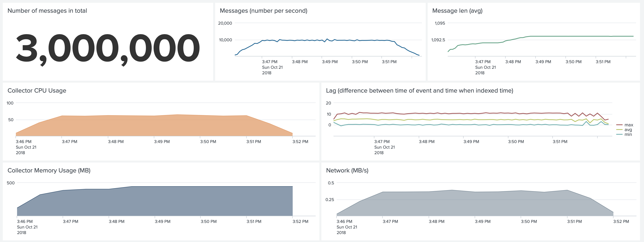Click 3:51 PM tick on Lag chart
644x242 pixels.
point(560,141)
